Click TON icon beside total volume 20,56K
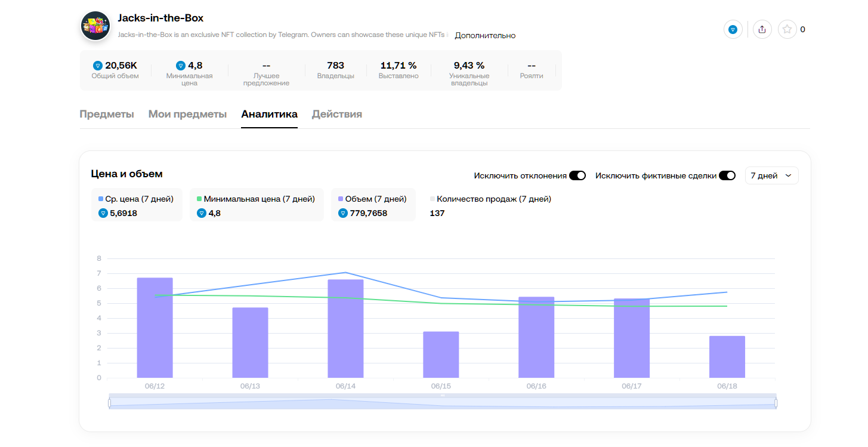The image size is (868, 447). coord(98,66)
